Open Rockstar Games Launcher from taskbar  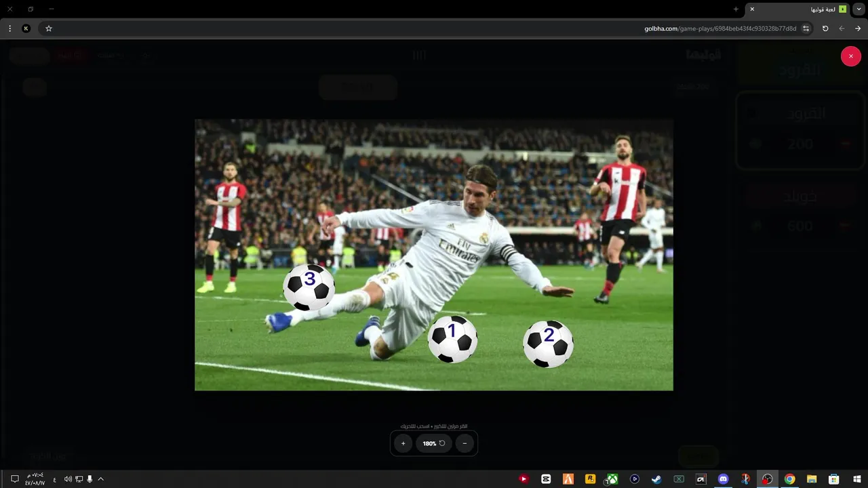click(x=590, y=479)
